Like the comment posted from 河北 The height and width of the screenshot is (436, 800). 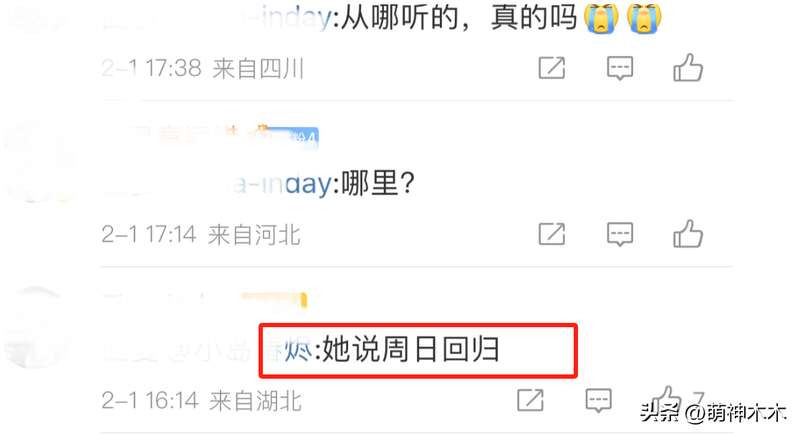click(x=688, y=234)
